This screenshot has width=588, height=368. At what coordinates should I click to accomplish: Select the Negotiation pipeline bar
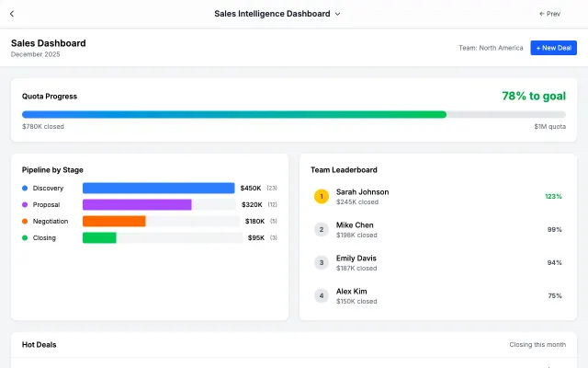[x=162, y=221]
